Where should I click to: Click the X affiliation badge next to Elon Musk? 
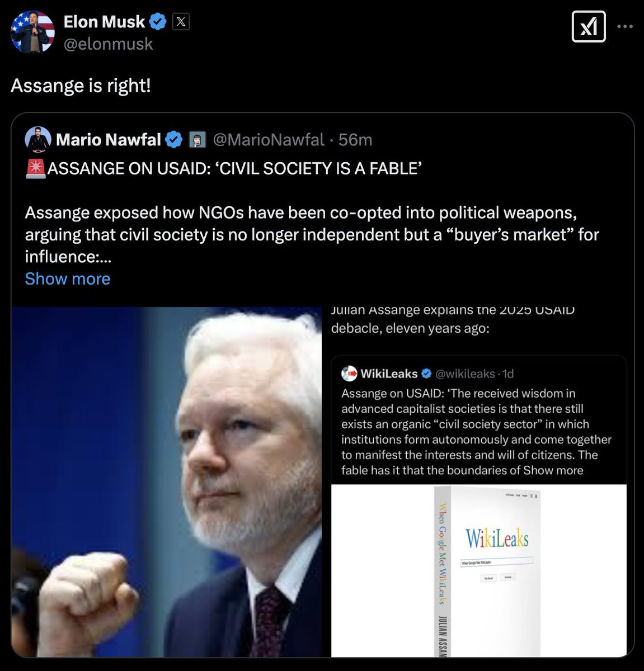click(x=180, y=22)
